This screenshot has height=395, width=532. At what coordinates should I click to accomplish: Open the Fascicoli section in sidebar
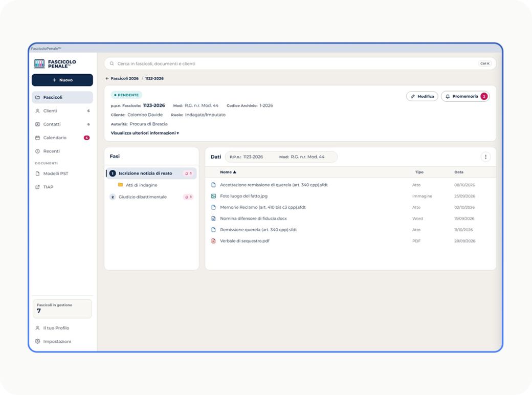click(62, 97)
